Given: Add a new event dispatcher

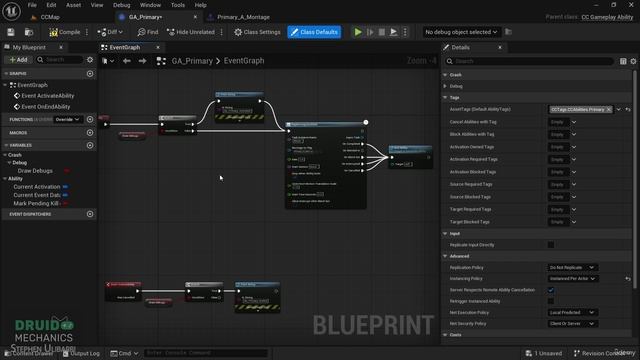Looking at the screenshot, I should (x=90, y=214).
